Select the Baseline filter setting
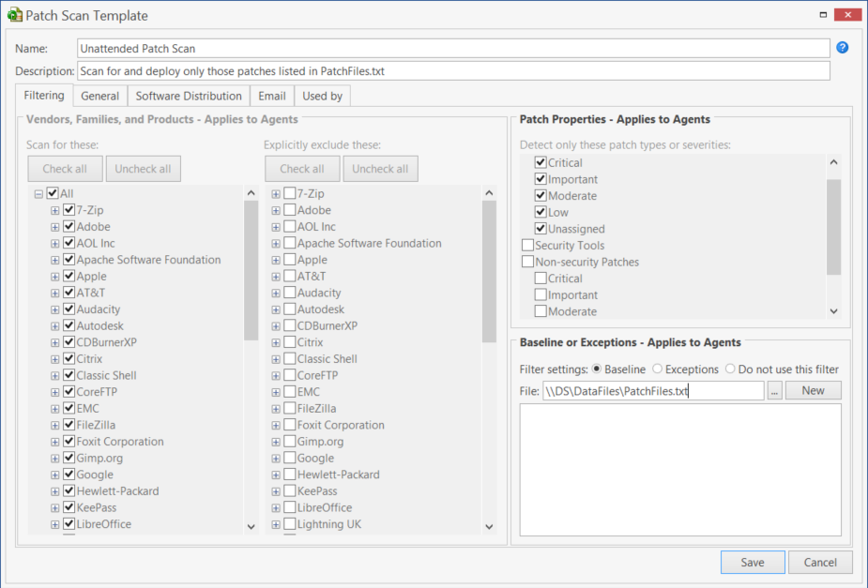The height and width of the screenshot is (588, 868). pos(596,369)
